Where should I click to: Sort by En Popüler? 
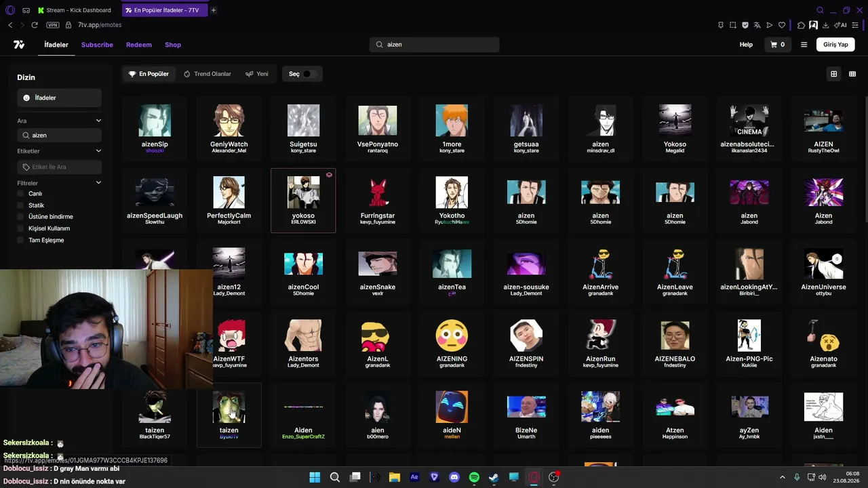[x=149, y=74]
